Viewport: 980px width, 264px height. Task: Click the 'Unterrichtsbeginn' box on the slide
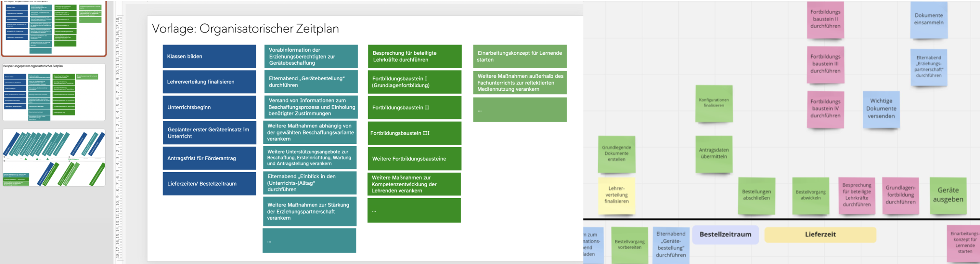pos(209,108)
